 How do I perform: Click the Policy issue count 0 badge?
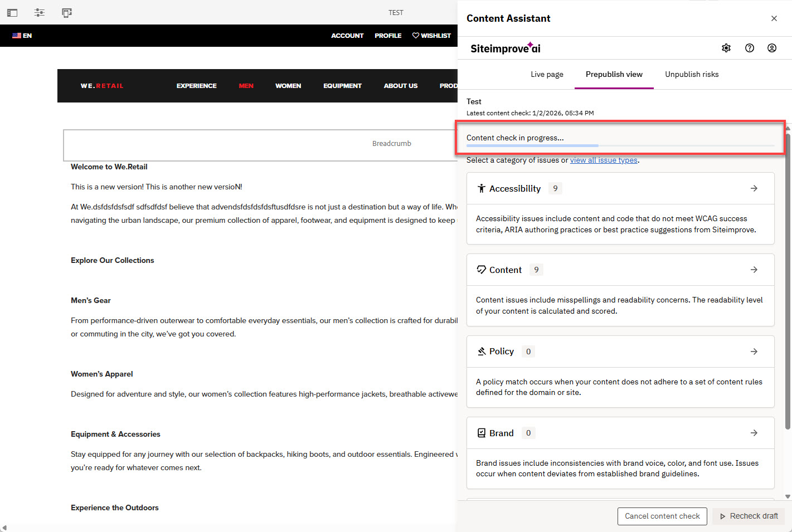[x=528, y=352]
